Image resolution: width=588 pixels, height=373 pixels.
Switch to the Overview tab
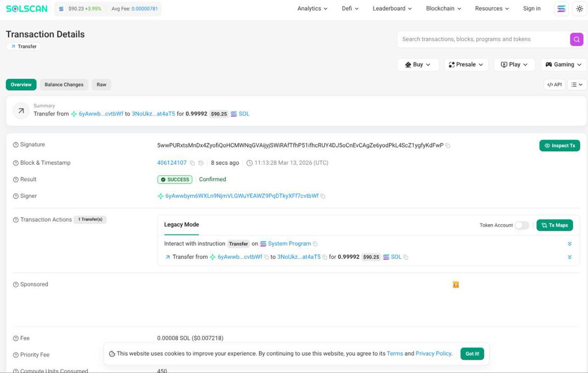(21, 85)
